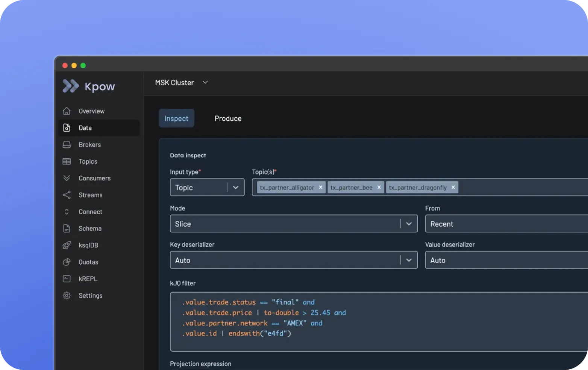The image size is (588, 370).
Task: Open the Streams section
Action: click(99, 195)
